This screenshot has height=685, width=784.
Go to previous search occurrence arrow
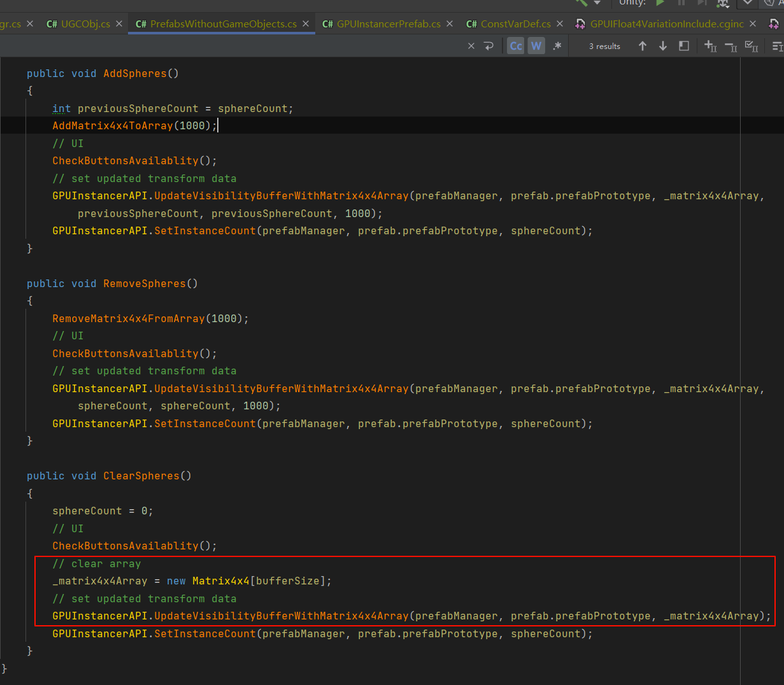tap(643, 46)
